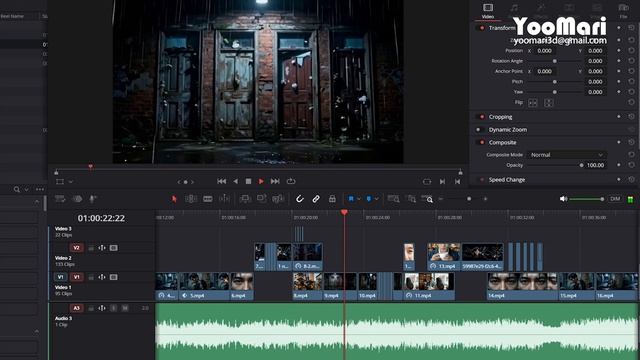Click the Overwrite Clip toolbar icon
Viewport: 640px width, 360px height.
pyautogui.click(x=261, y=199)
